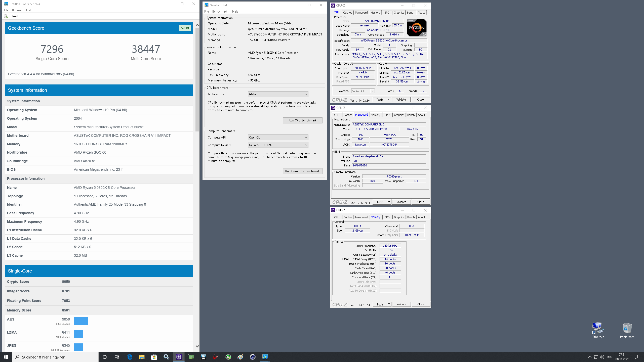
Task: Open File Explorer from the taskbar
Action: click(142, 357)
